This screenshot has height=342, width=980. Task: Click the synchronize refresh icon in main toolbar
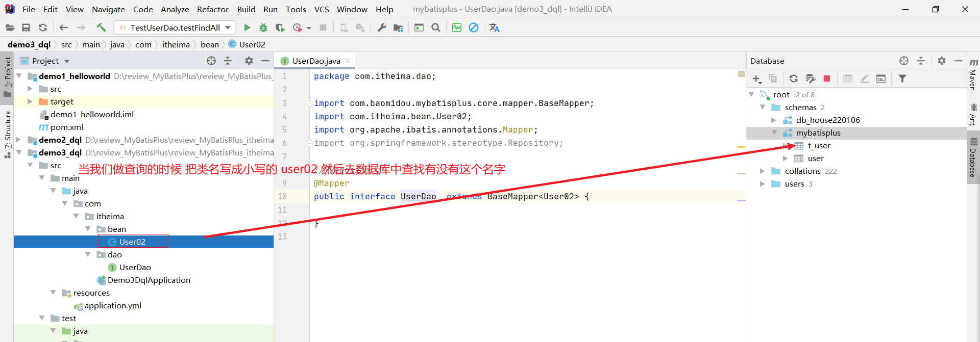[x=43, y=28]
